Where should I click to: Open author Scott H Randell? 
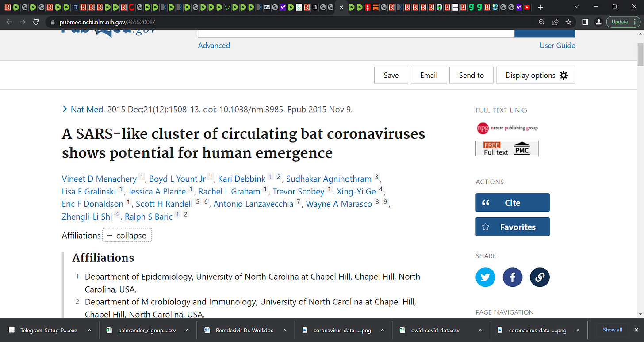point(164,204)
